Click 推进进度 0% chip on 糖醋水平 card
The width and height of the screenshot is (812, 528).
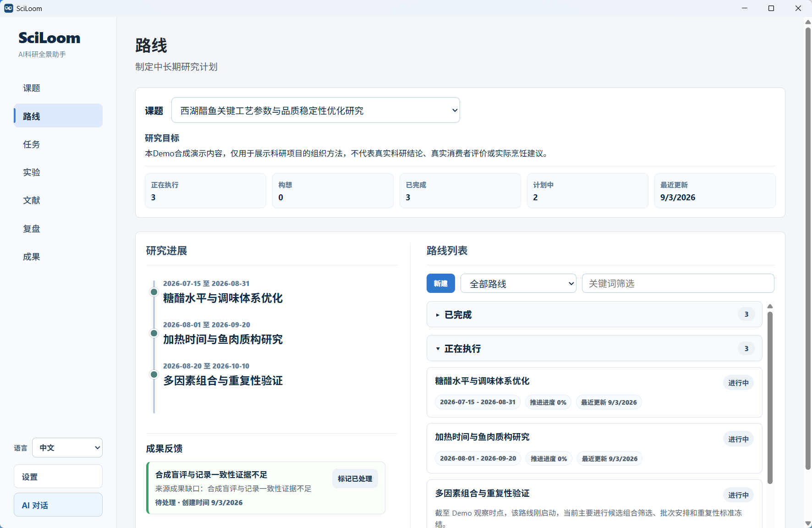548,402
